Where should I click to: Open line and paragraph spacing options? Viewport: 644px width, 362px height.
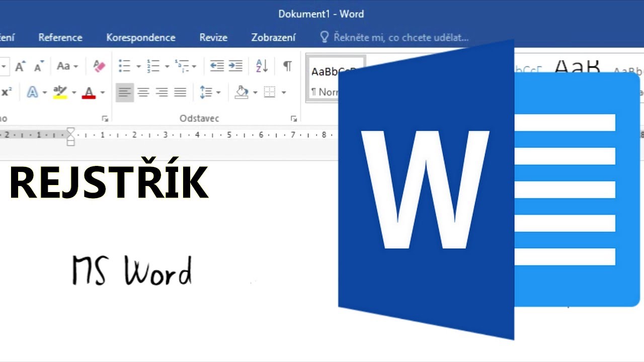pos(206,93)
